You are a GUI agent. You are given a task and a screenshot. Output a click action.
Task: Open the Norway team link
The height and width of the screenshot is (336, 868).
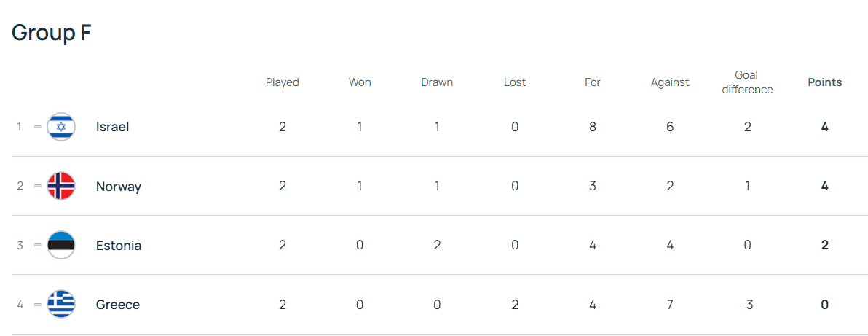point(118,187)
